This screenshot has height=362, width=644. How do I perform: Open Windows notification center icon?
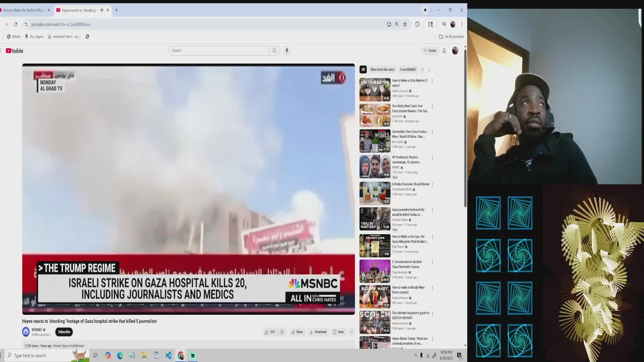pos(459,355)
